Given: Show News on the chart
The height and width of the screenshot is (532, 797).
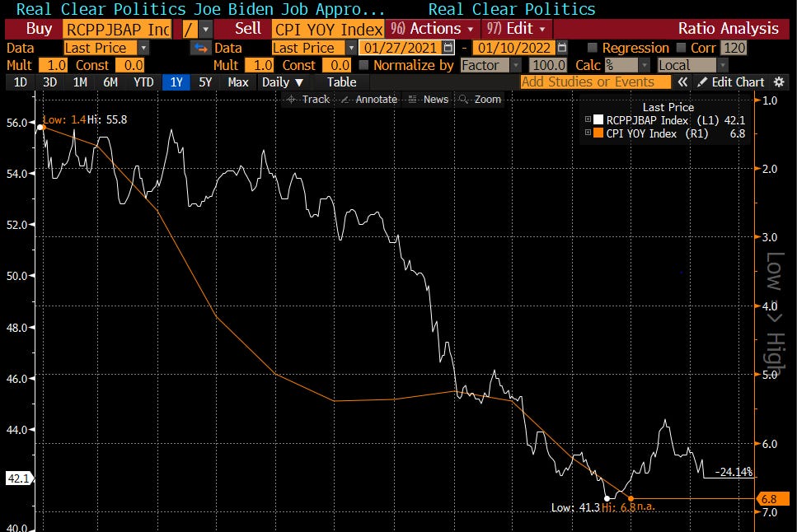Looking at the screenshot, I should point(428,100).
